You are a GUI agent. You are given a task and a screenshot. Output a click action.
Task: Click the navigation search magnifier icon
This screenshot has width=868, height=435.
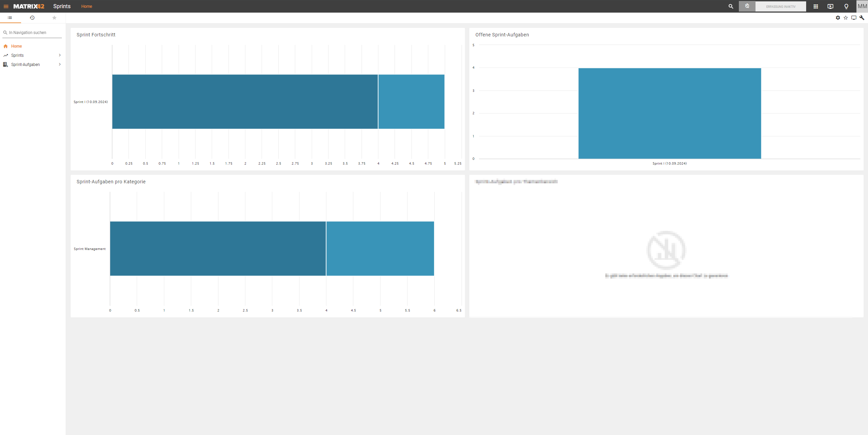[x=5, y=33]
